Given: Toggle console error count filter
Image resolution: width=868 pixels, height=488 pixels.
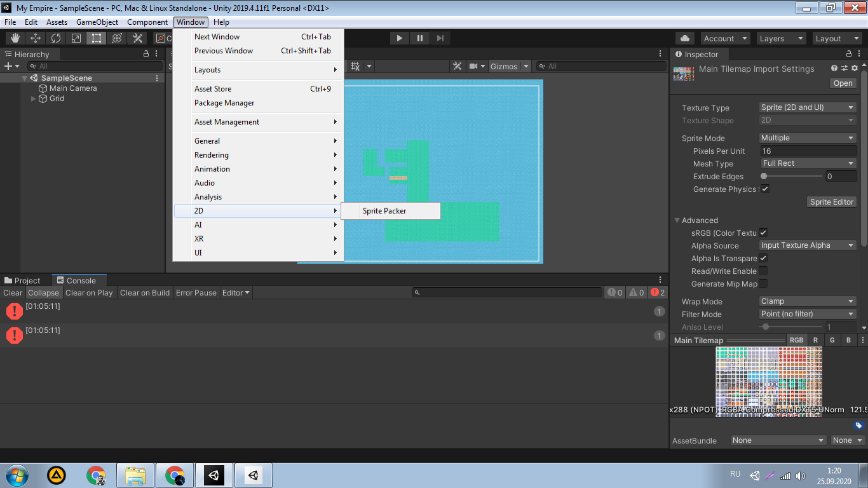Looking at the screenshot, I should [x=658, y=292].
